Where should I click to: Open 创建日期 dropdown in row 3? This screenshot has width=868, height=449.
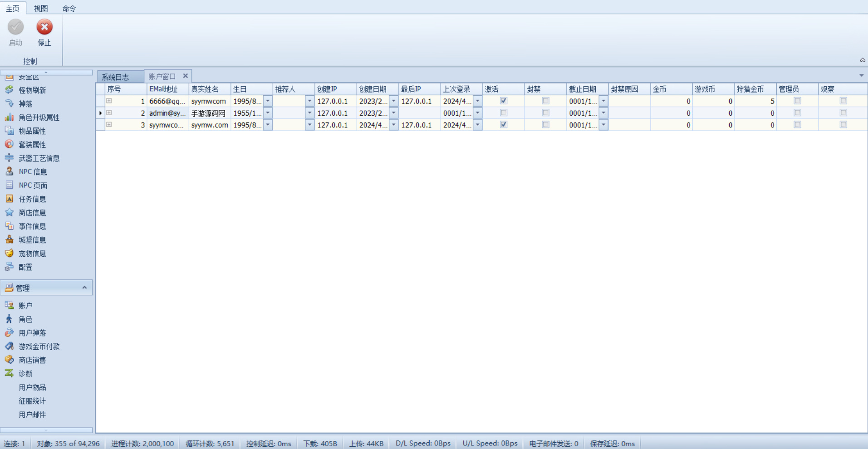[394, 124]
